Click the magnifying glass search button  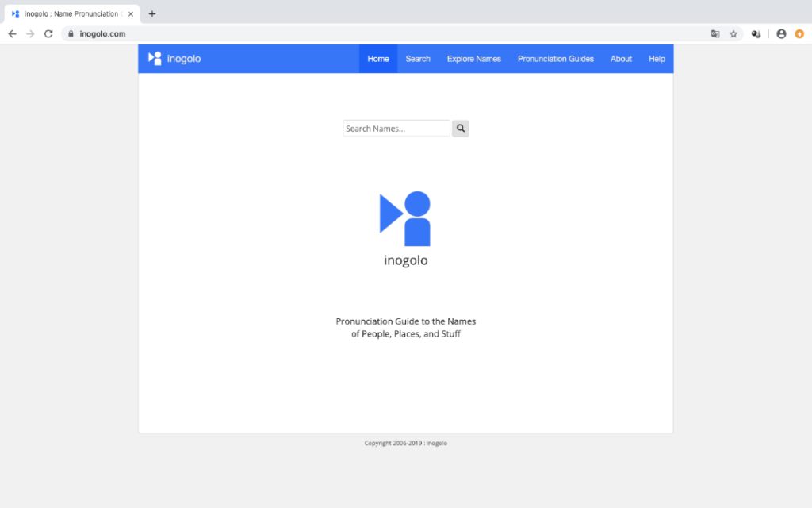[461, 129]
